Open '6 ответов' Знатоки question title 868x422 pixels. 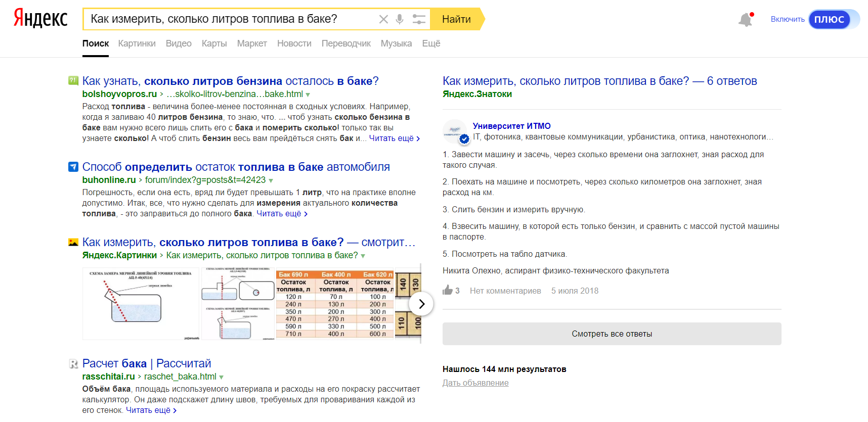coord(599,81)
